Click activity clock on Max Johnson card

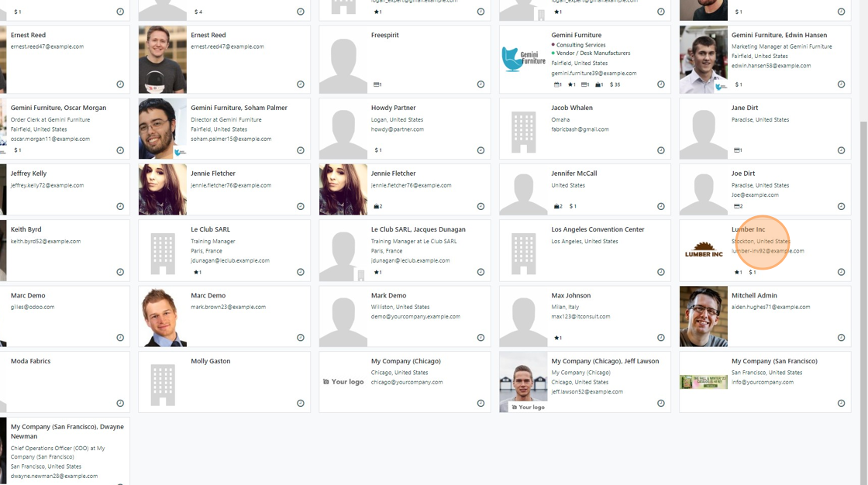click(x=661, y=337)
